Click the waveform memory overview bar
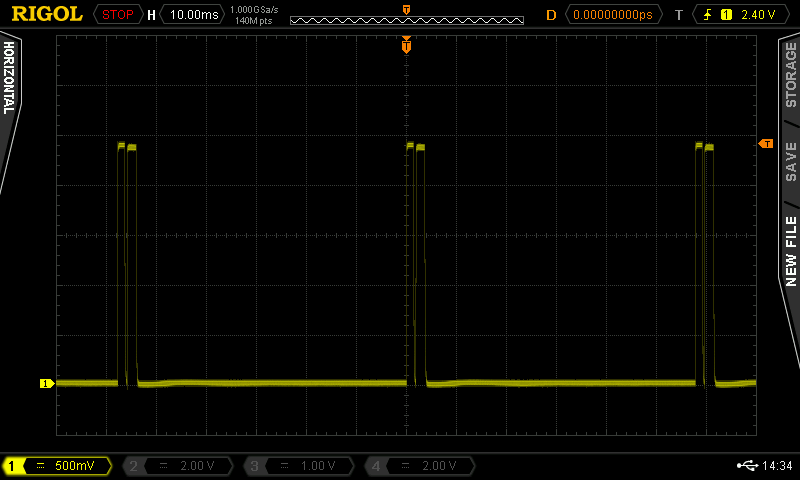The width and height of the screenshot is (800, 480). point(407,20)
